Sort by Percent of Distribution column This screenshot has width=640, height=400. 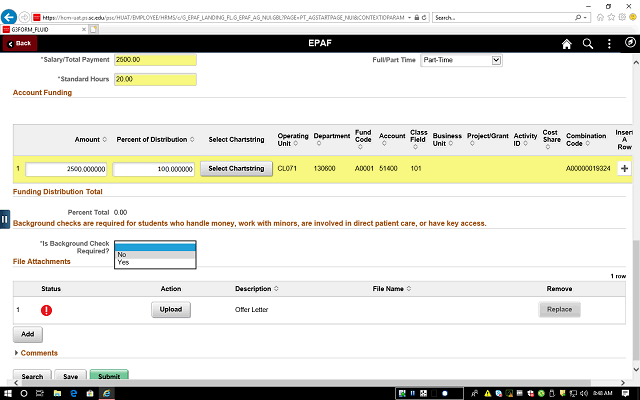point(156,140)
